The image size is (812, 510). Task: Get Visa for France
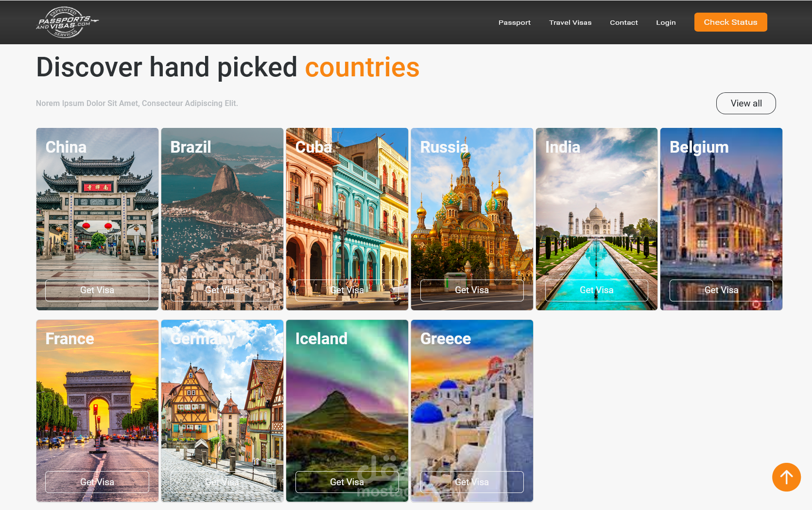pyautogui.click(x=97, y=482)
